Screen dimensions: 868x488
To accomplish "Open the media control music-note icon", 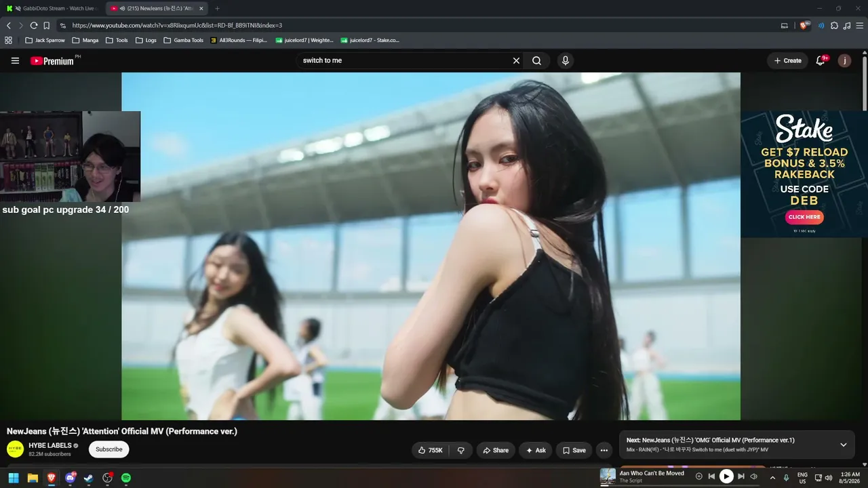I will pos(846,26).
